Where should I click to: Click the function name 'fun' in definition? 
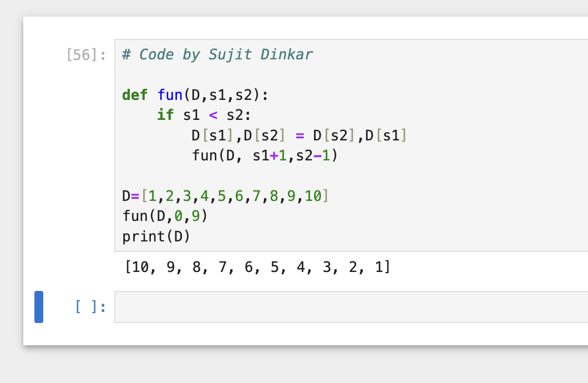click(x=168, y=95)
